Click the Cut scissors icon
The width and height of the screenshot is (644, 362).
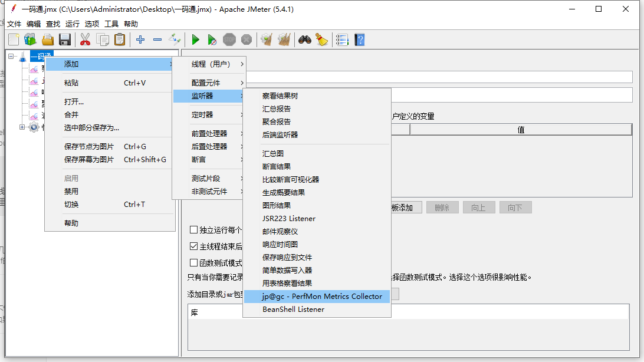click(85, 40)
